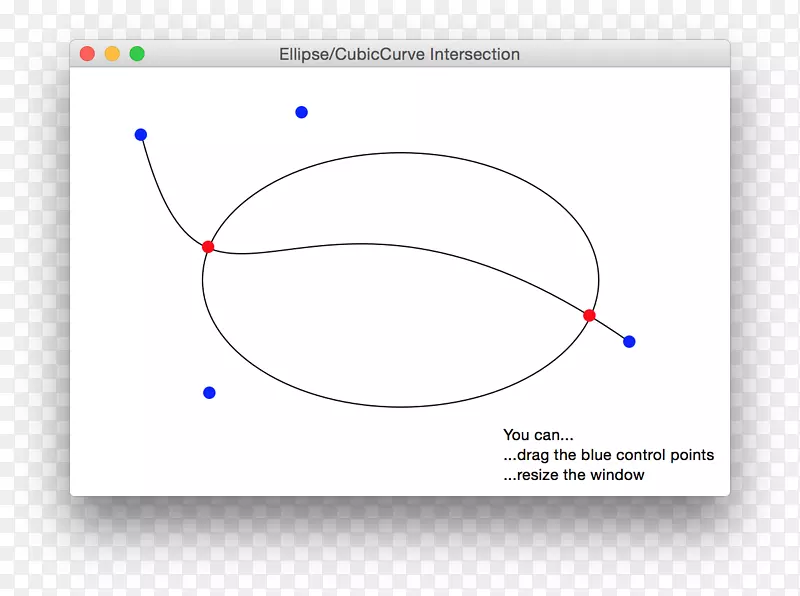Click the 'You can...' text
This screenshot has width=800, height=596.
tap(538, 435)
